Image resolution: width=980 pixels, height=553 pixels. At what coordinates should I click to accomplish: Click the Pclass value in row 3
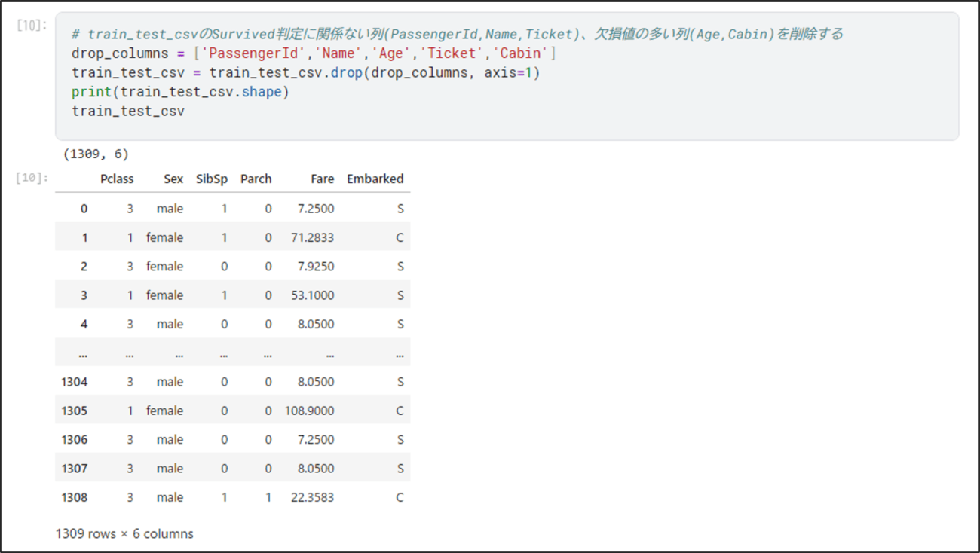click(x=130, y=295)
